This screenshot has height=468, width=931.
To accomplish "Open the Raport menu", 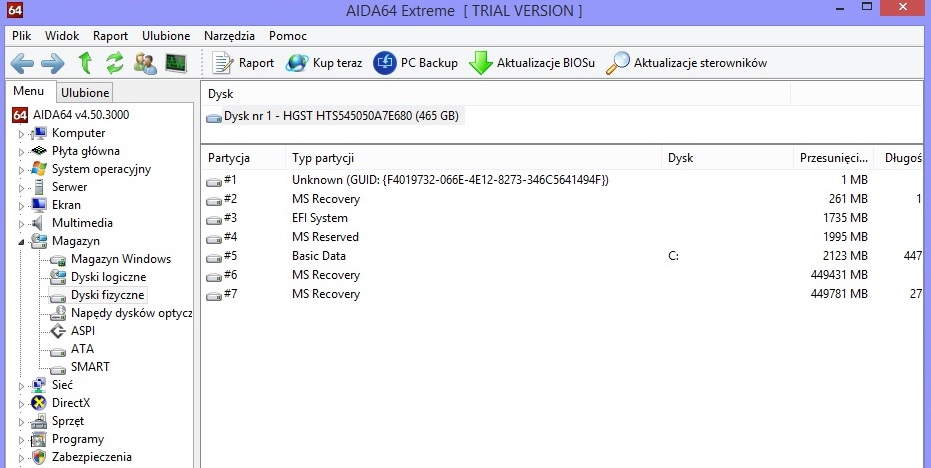I will [x=110, y=36].
